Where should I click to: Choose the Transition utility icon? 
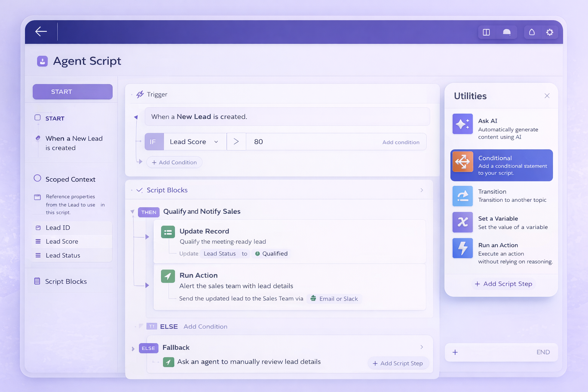click(462, 196)
